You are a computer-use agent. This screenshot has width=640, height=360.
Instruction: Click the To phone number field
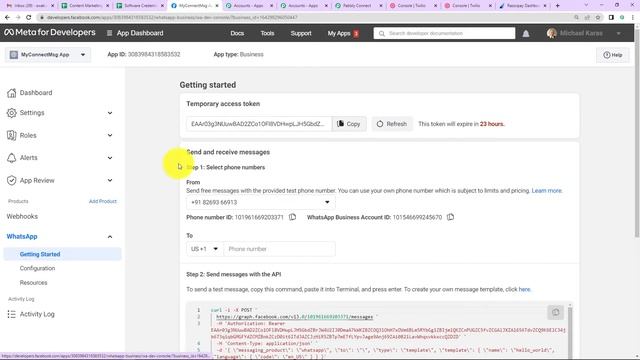click(x=279, y=249)
